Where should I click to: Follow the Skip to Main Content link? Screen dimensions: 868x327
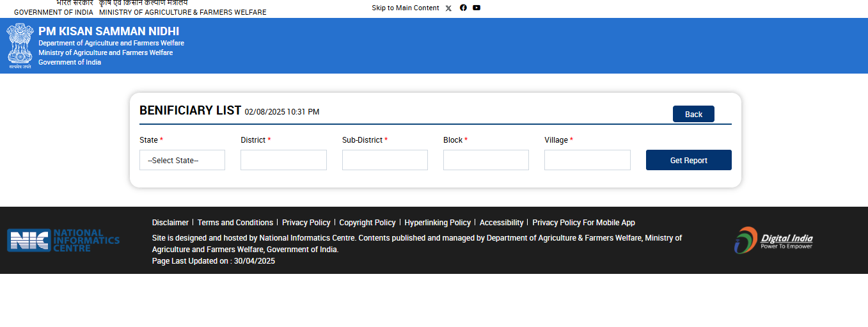[406, 8]
